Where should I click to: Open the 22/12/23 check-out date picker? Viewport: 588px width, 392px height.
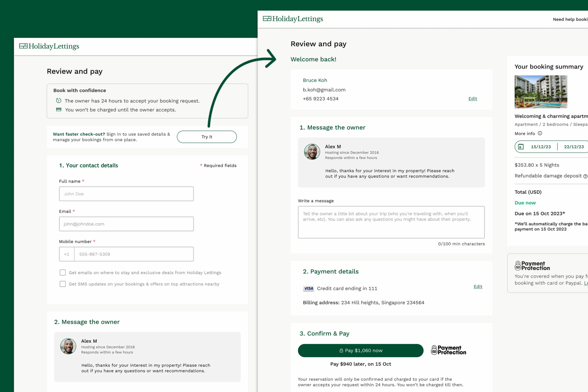[574, 147]
